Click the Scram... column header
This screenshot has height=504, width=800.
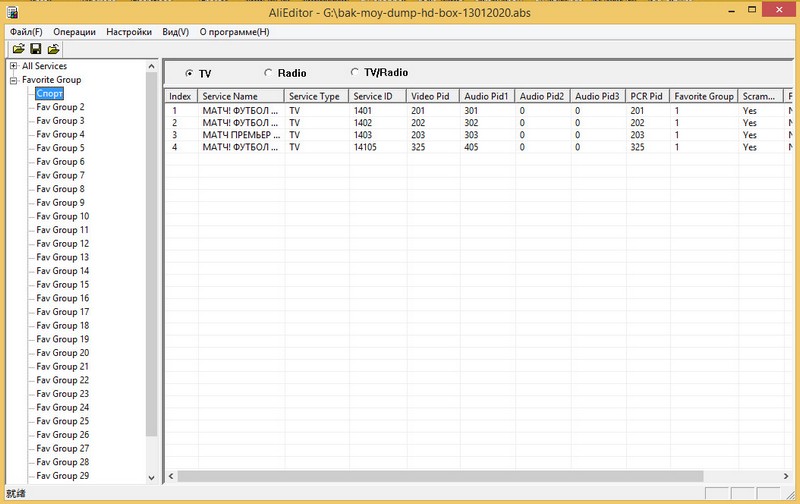(761, 96)
